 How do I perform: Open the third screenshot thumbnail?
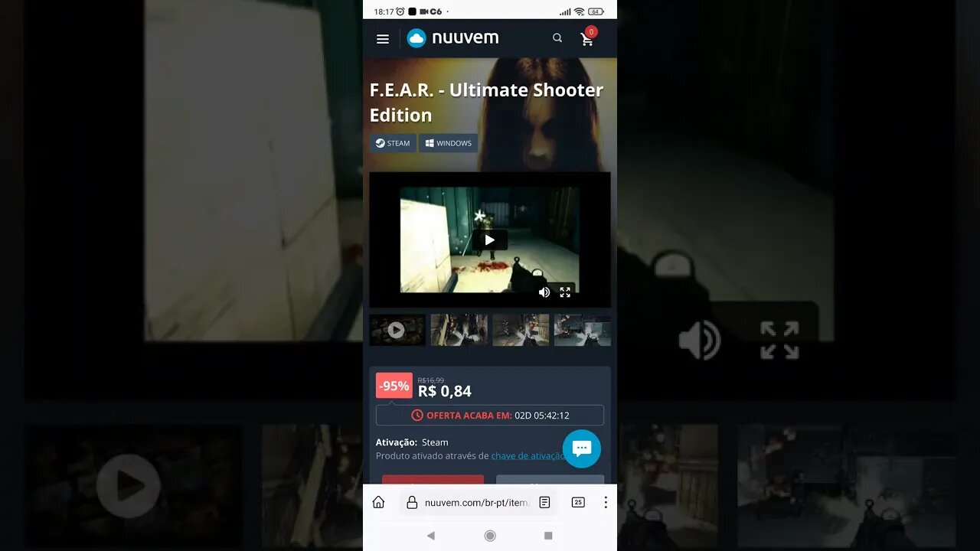[521, 330]
